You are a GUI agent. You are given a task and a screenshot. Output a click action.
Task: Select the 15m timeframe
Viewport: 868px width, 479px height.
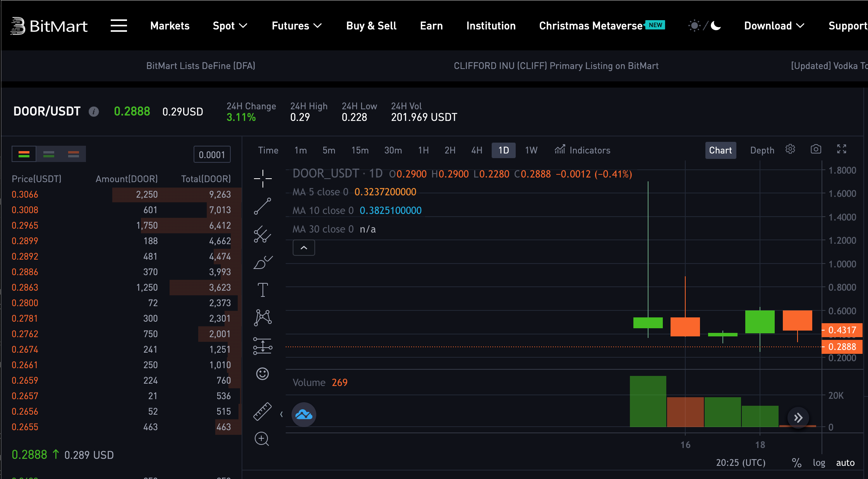tap(360, 150)
